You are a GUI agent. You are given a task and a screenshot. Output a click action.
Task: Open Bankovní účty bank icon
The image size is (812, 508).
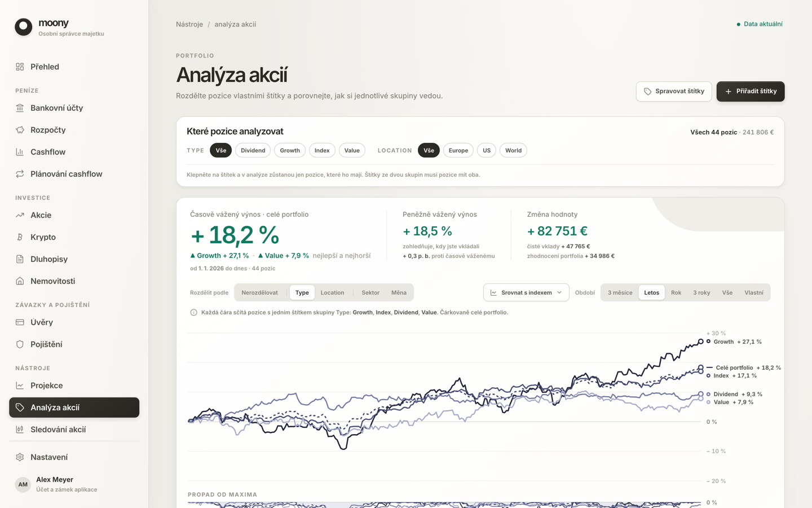[x=20, y=108]
